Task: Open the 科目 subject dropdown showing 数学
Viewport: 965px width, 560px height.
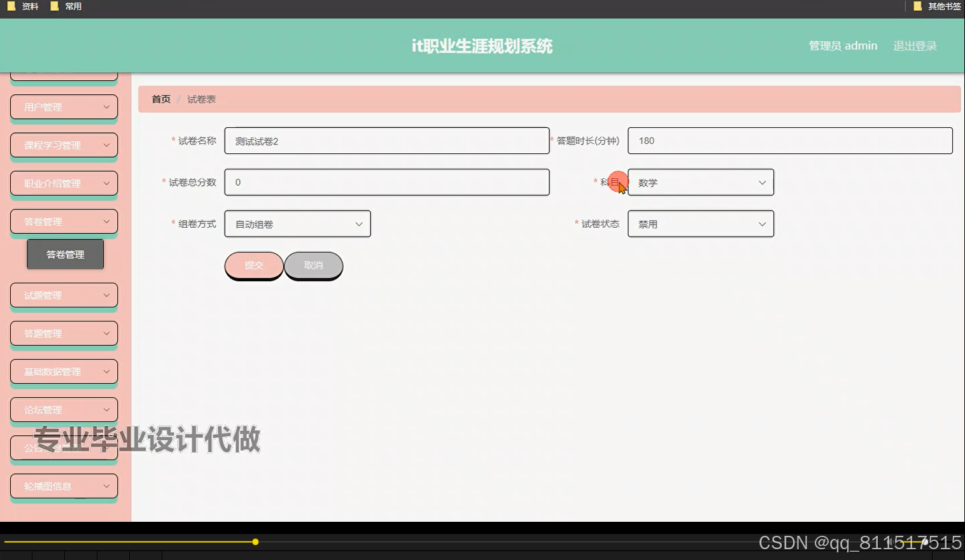Action: [x=700, y=182]
